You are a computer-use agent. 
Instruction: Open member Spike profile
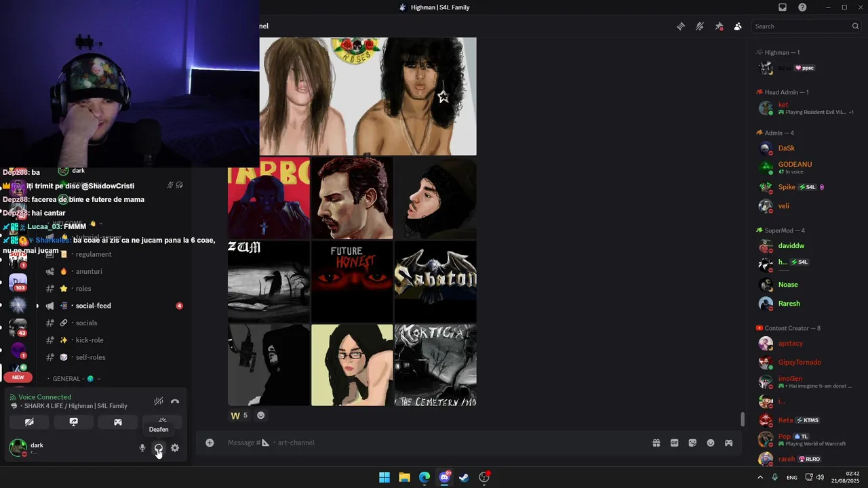(x=806, y=186)
